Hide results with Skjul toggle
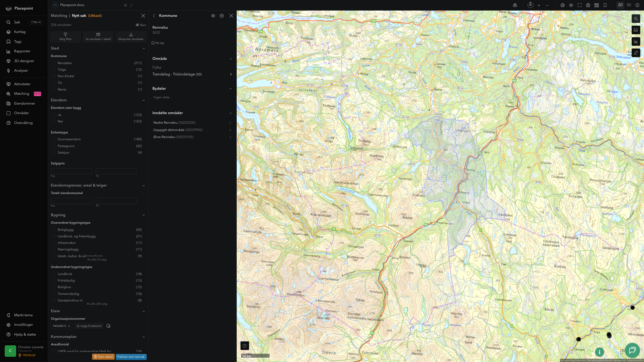Screen dimensions: 644x362 [x=141, y=25]
